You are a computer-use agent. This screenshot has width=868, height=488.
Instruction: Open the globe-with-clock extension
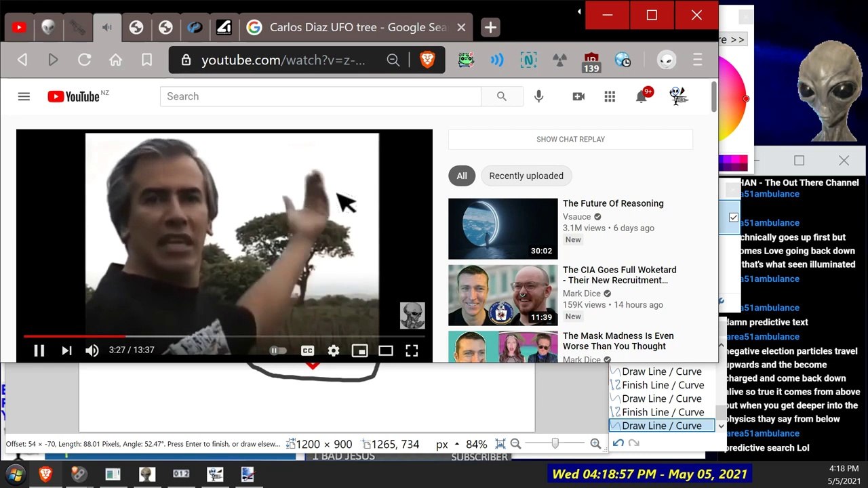coord(623,60)
